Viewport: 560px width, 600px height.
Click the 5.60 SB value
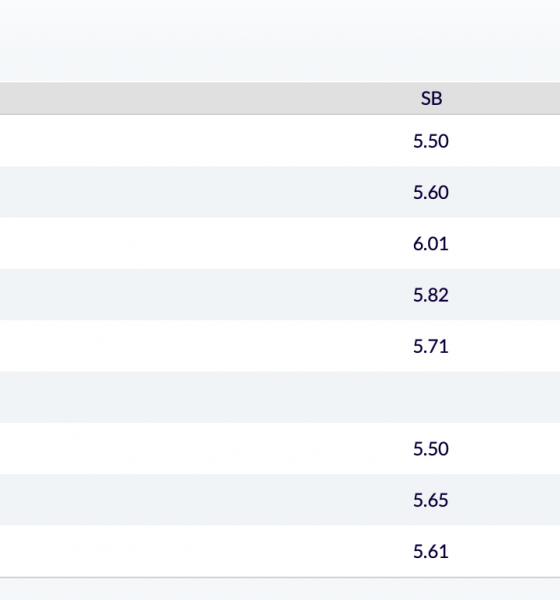click(x=431, y=192)
